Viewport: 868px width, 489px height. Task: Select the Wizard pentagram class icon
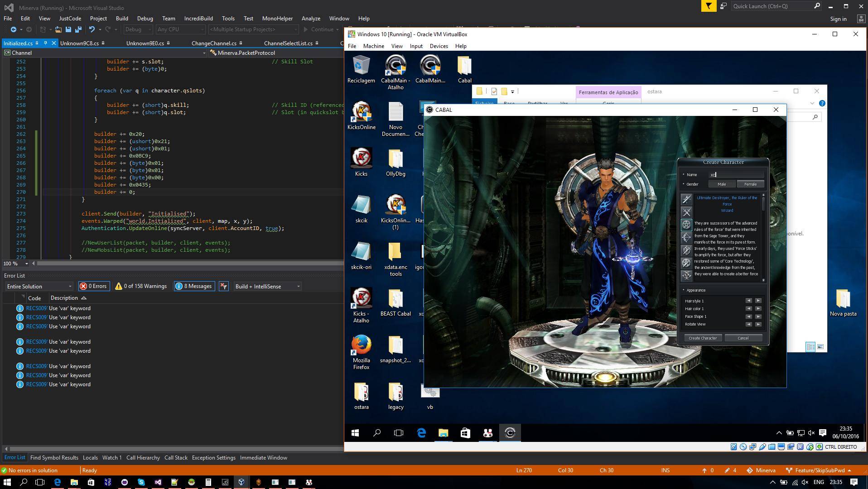pos(686,225)
